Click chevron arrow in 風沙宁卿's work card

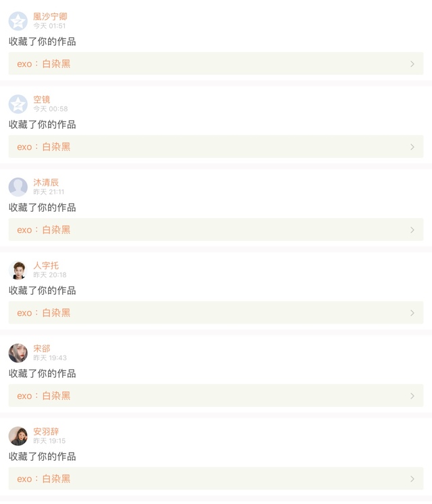pyautogui.click(x=412, y=64)
